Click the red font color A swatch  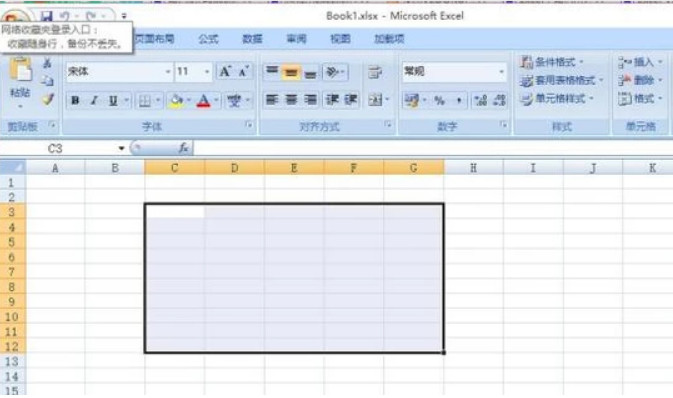click(203, 100)
